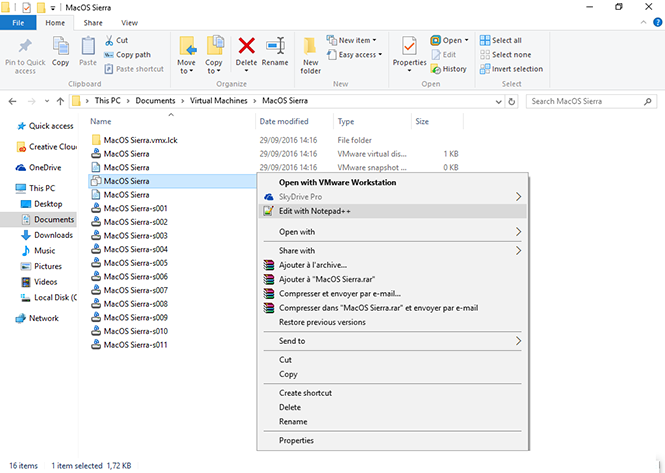This screenshot has width=665, height=473.
Task: Expand the Send to submenu
Action: tap(392, 341)
